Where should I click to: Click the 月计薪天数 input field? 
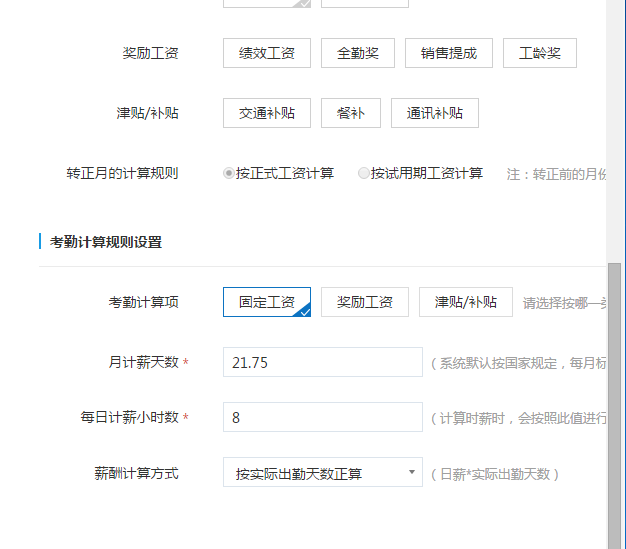(323, 362)
